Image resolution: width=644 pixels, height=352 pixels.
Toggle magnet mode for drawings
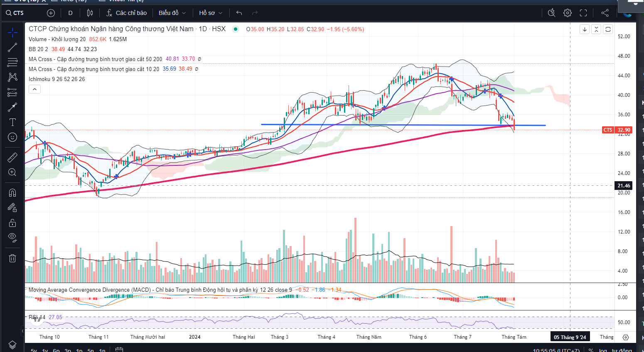pyautogui.click(x=12, y=193)
